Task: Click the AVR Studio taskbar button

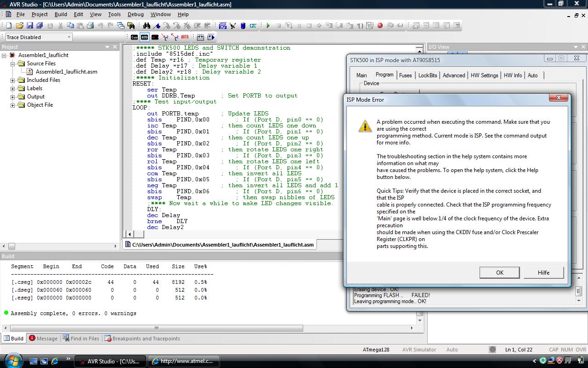Action: pos(110,361)
